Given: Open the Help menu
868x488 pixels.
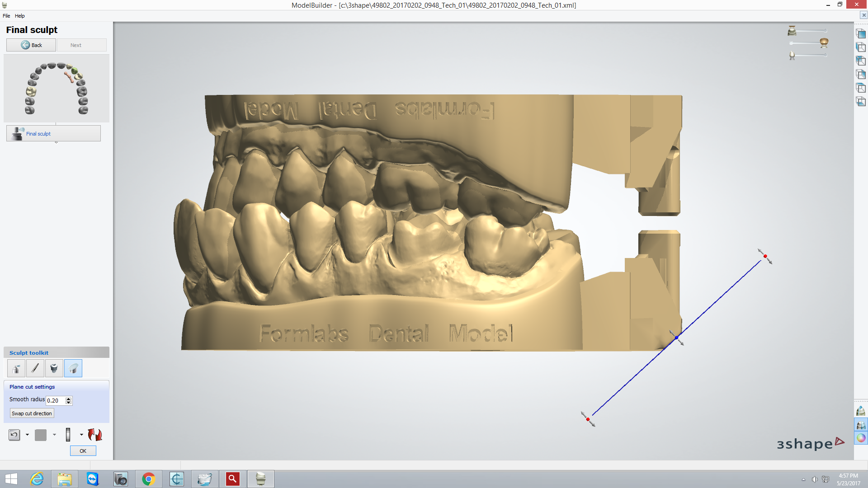Looking at the screenshot, I should point(20,15).
